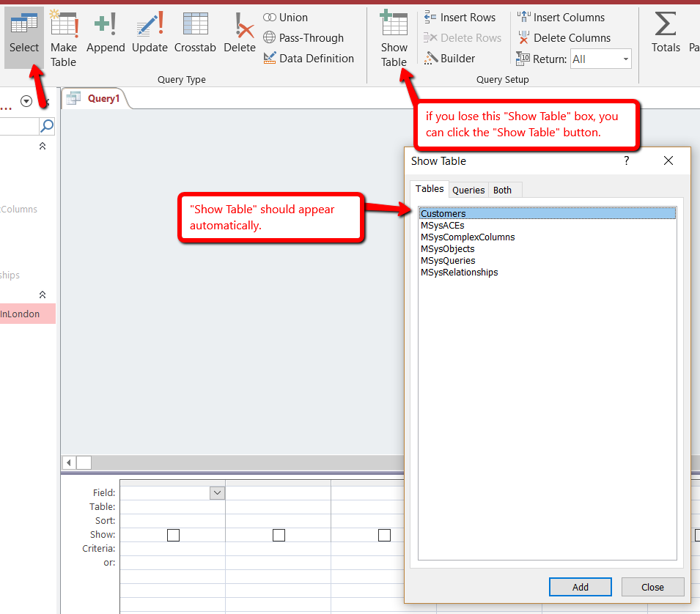The height and width of the screenshot is (614, 700).
Task: Click the Close button in Show Table
Action: click(652, 587)
